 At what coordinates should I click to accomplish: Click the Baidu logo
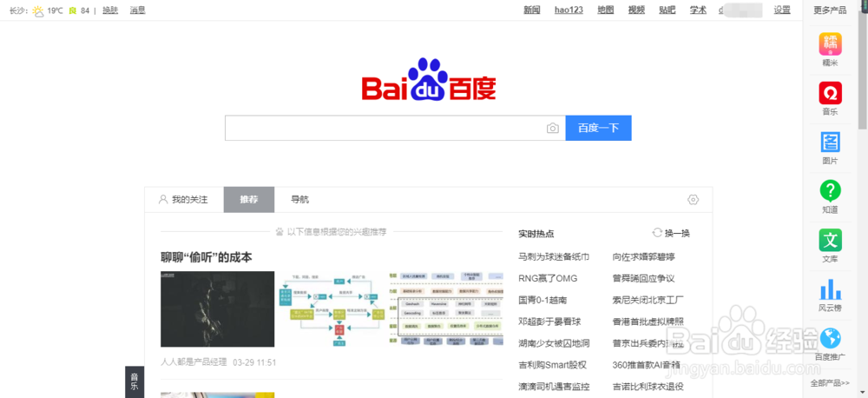pos(429,80)
